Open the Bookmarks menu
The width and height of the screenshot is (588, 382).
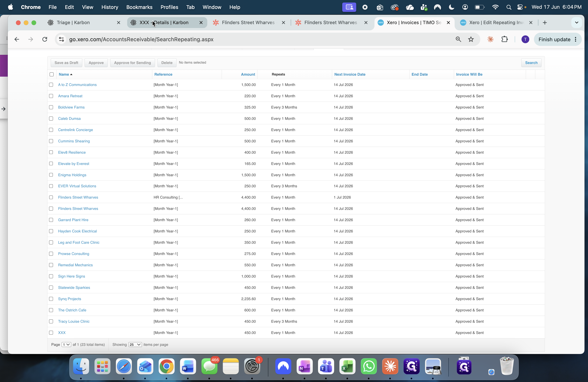139,7
